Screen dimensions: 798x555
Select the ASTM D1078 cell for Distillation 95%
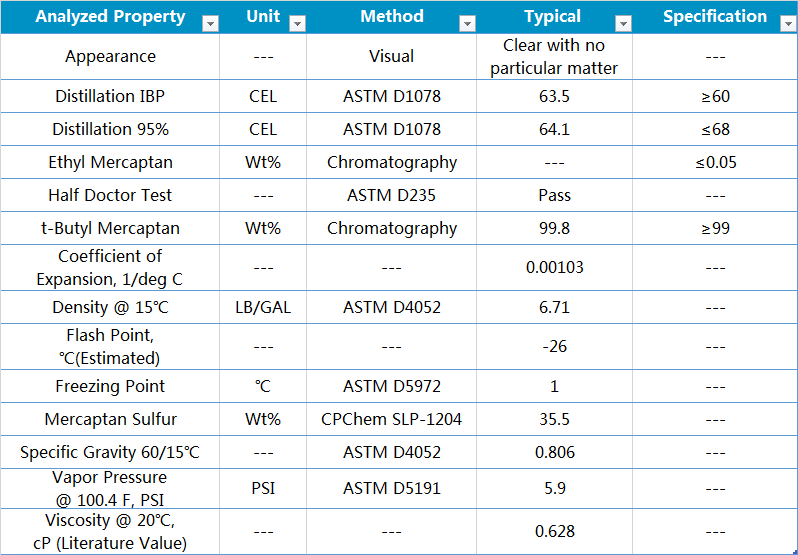click(x=391, y=129)
